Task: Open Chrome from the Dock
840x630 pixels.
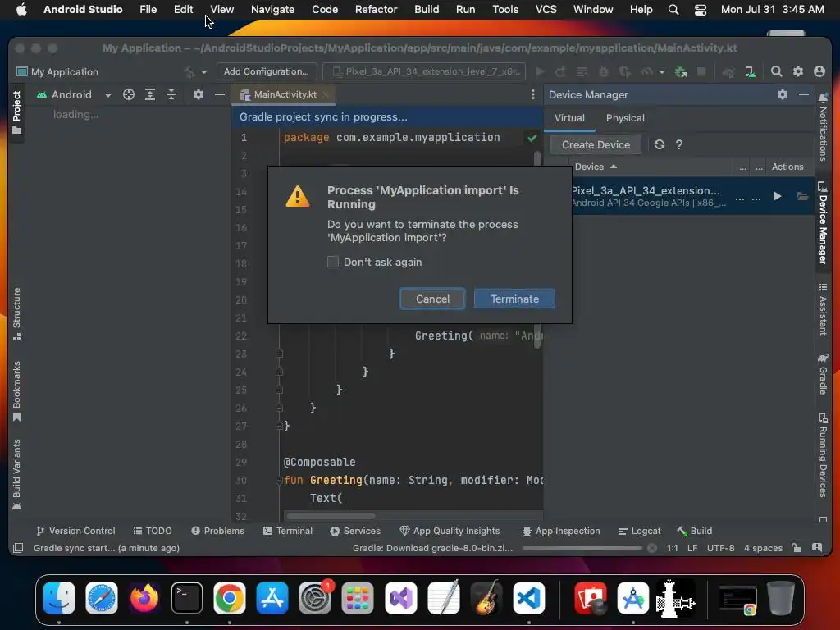Action: [x=230, y=598]
